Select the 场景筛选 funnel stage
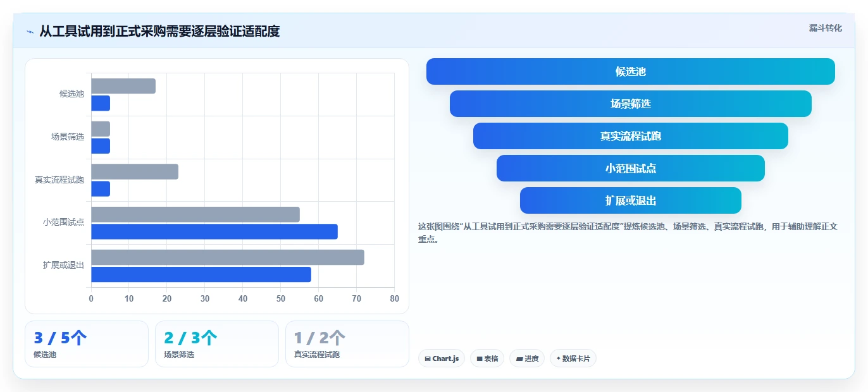This screenshot has height=392, width=868. point(631,104)
